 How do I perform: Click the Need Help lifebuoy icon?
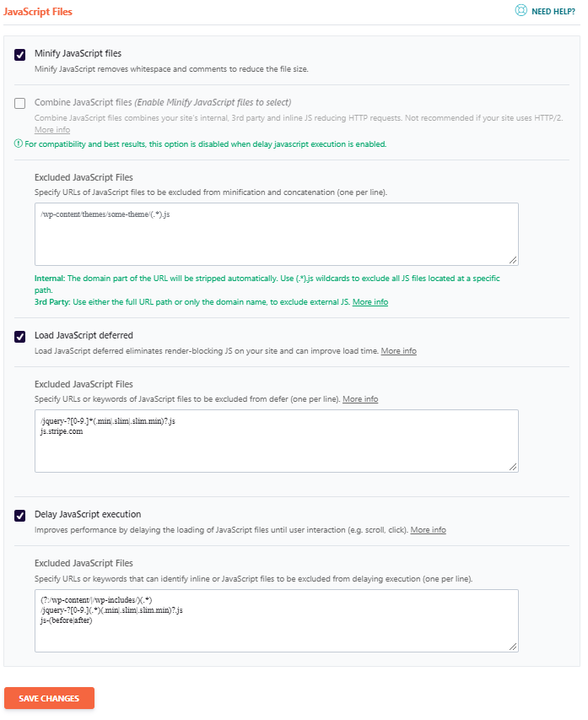click(521, 11)
